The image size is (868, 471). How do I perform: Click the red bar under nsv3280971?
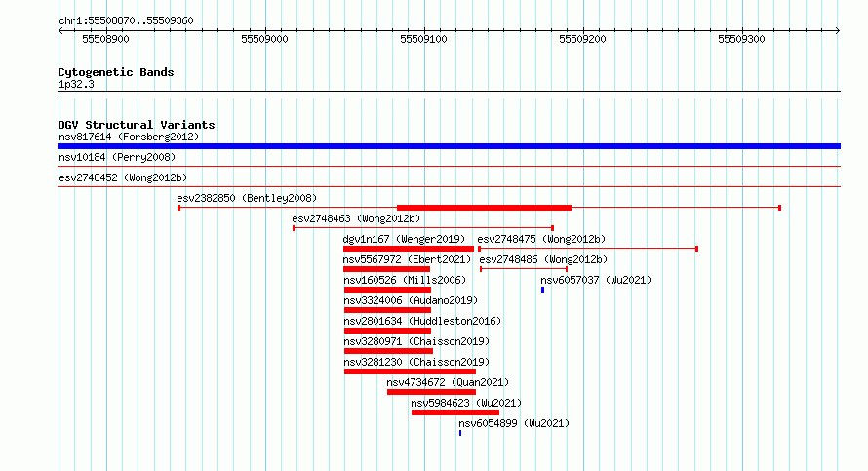[388, 351]
